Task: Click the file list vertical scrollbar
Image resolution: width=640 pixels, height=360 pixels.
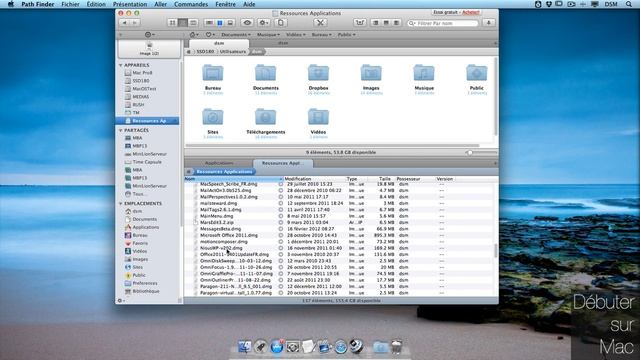Action: click(496, 250)
